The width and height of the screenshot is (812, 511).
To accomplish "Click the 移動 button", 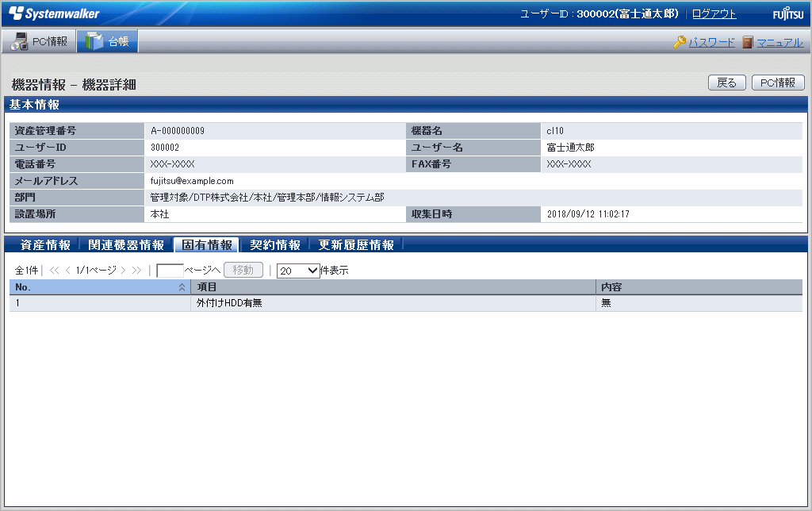I will click(x=243, y=270).
